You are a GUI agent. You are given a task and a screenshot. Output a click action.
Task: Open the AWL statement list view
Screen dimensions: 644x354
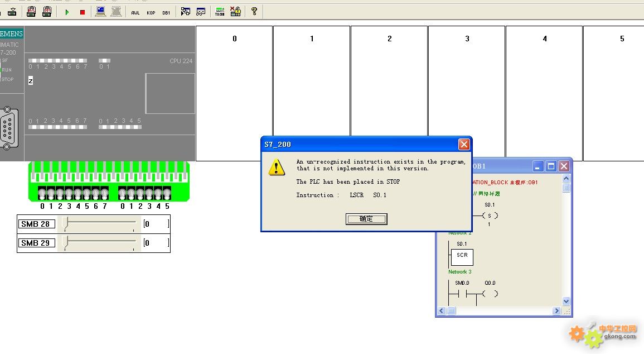pyautogui.click(x=135, y=13)
